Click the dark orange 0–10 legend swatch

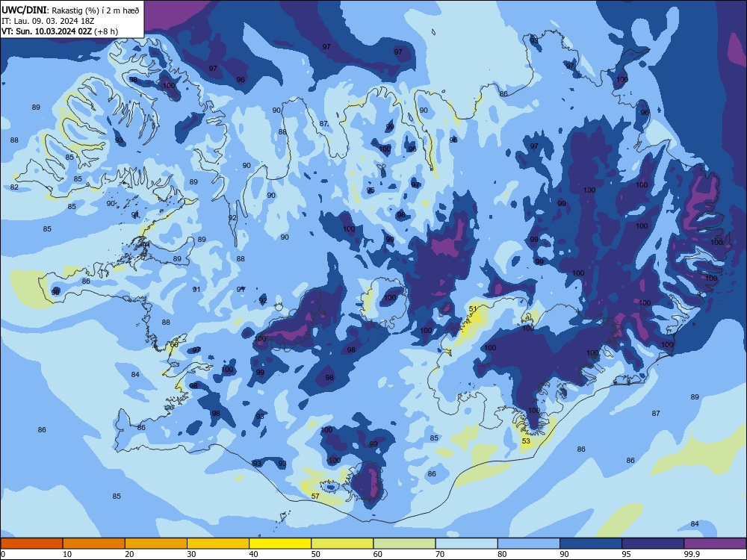coord(31,544)
